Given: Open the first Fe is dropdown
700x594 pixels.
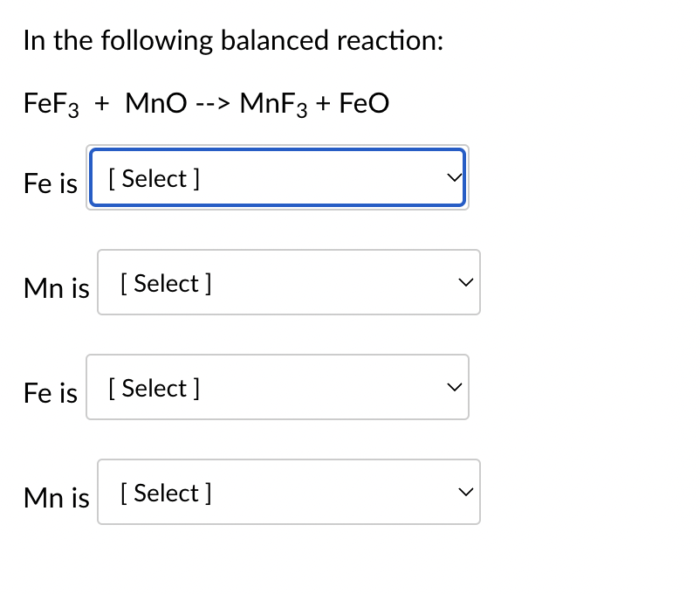Looking at the screenshot, I should (x=278, y=176).
